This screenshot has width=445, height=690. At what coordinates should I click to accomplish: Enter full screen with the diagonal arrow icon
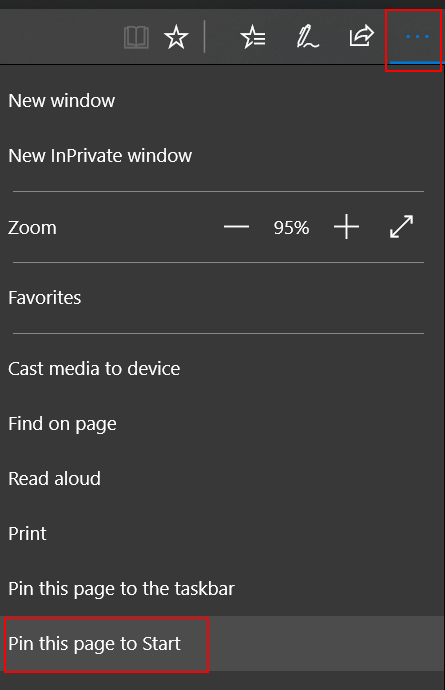coord(401,227)
